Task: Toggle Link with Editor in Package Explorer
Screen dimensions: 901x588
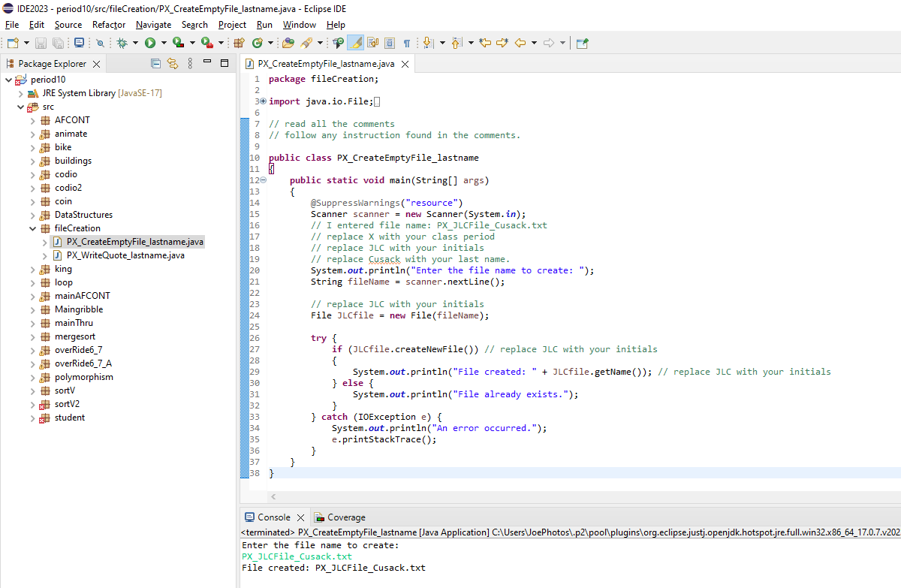Action: tap(173, 64)
